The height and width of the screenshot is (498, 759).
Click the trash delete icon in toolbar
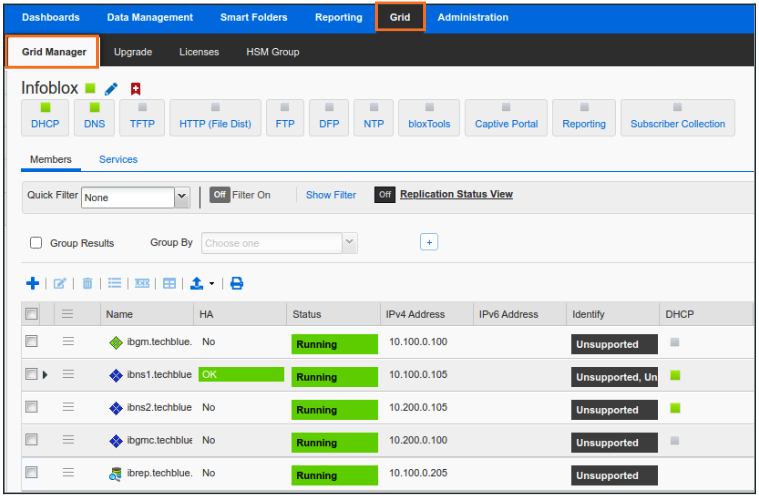pyautogui.click(x=87, y=284)
